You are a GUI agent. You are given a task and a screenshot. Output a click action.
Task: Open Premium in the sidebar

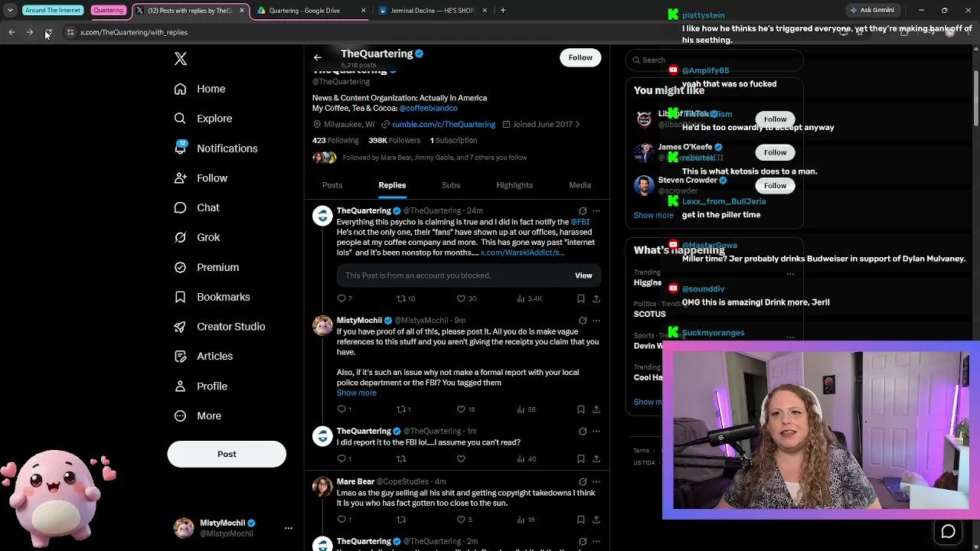coord(207,267)
